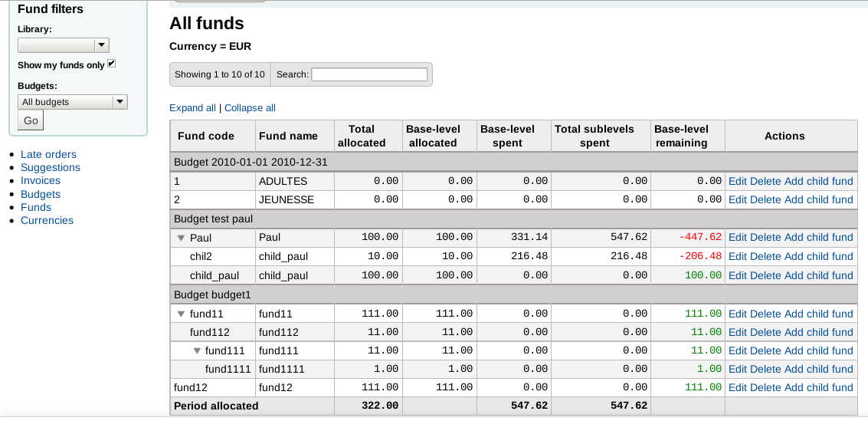868x421 pixels.
Task: Click the Collapse all link
Action: [x=250, y=108]
